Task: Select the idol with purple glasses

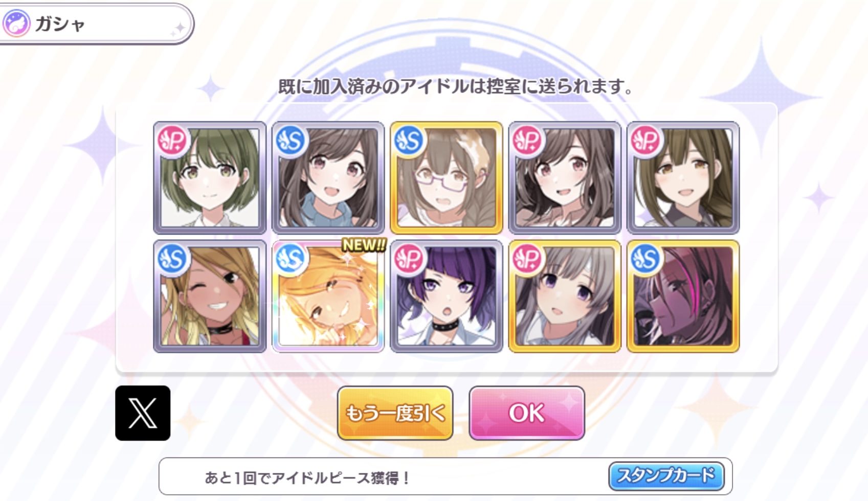Action: tap(447, 178)
